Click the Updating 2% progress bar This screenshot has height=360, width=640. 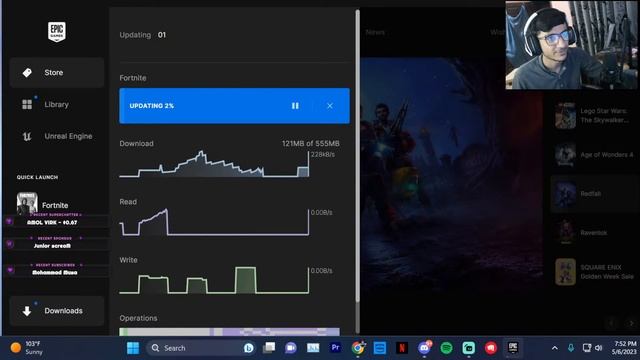click(234, 106)
